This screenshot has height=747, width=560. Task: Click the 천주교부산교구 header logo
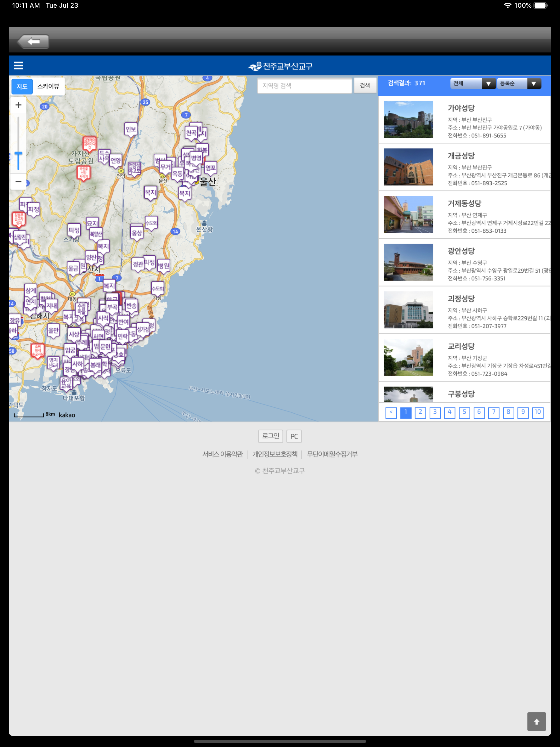280,66
